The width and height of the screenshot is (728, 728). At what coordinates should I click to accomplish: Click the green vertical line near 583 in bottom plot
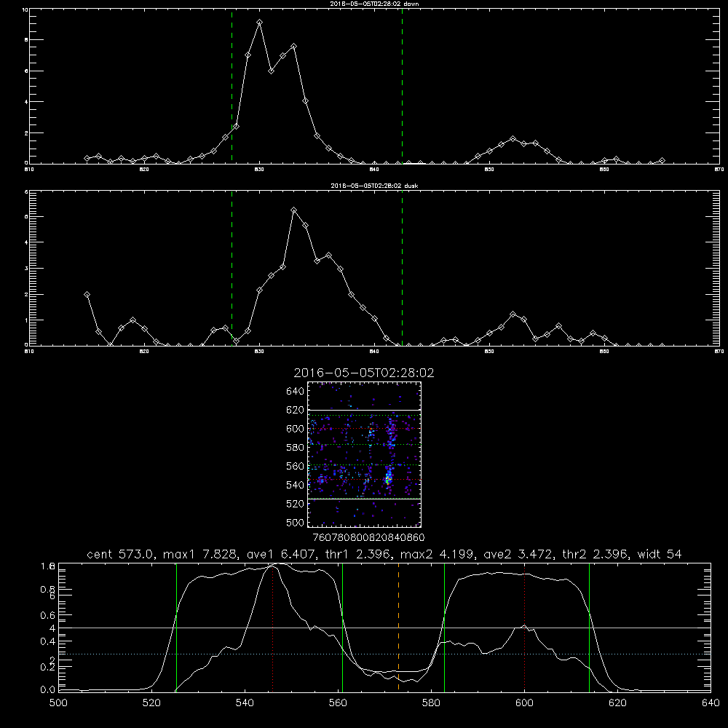click(x=444, y=627)
